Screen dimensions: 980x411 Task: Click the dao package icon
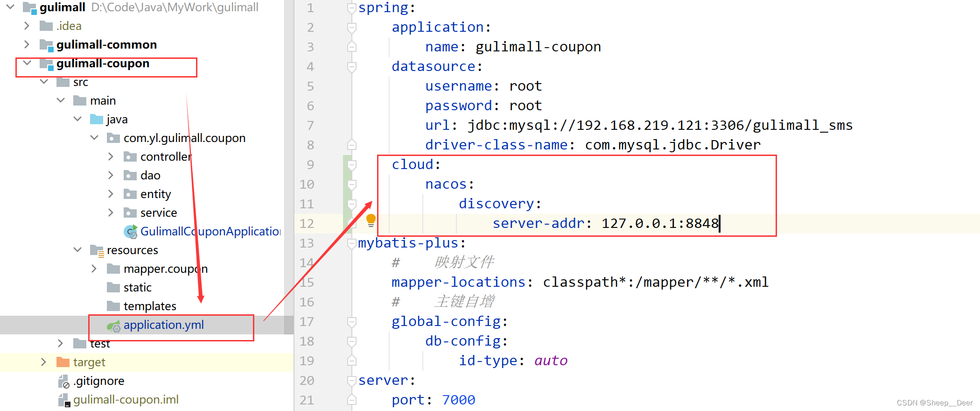pos(130,175)
